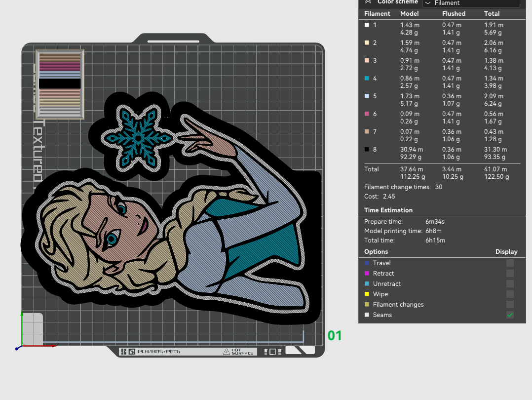Click the Retract magenta legend icon

click(367, 274)
